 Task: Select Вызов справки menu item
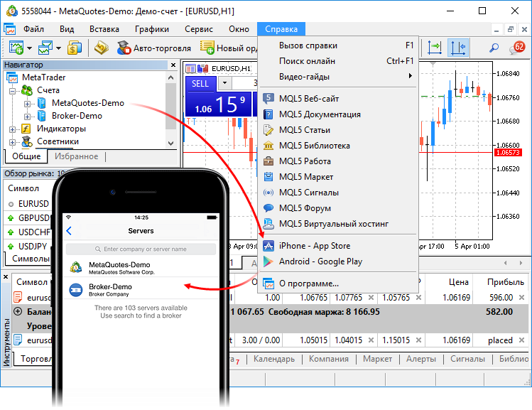[x=338, y=45]
